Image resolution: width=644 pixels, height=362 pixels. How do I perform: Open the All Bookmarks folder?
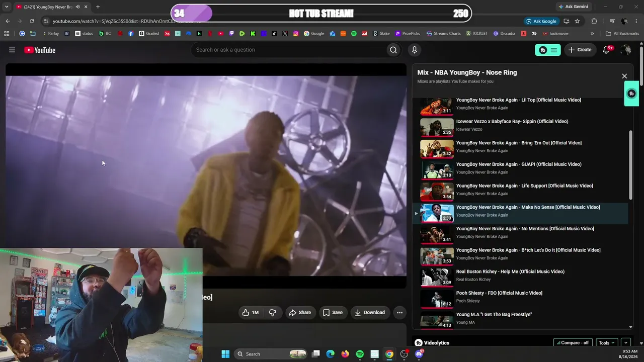(622, 34)
